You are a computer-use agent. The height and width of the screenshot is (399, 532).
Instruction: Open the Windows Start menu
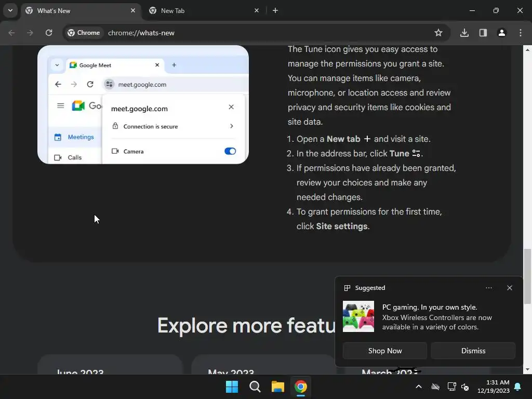232,387
